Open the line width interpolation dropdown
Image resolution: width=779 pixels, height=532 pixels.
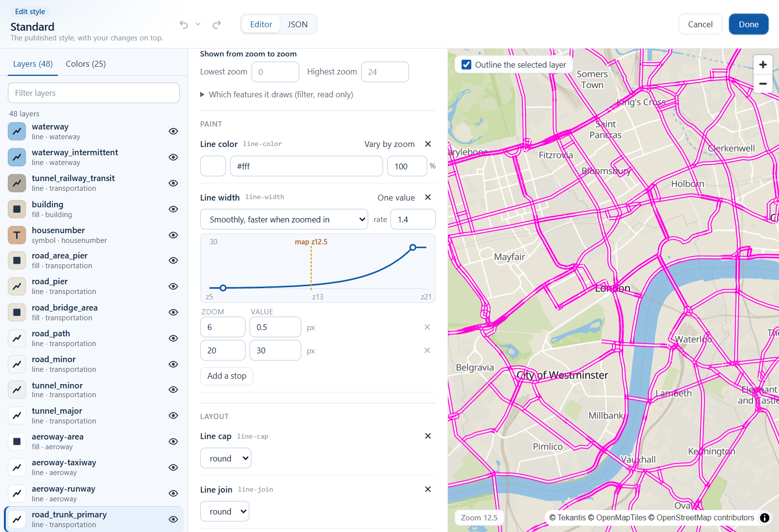[x=284, y=220]
